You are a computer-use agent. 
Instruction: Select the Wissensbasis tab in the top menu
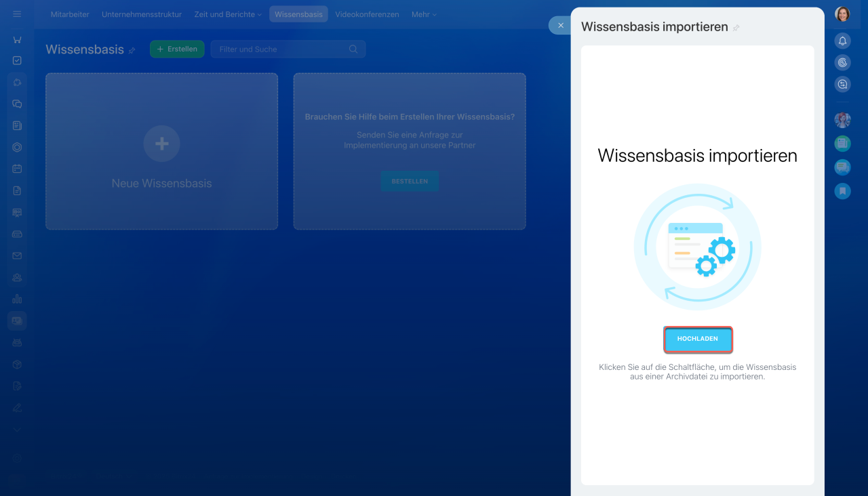298,14
